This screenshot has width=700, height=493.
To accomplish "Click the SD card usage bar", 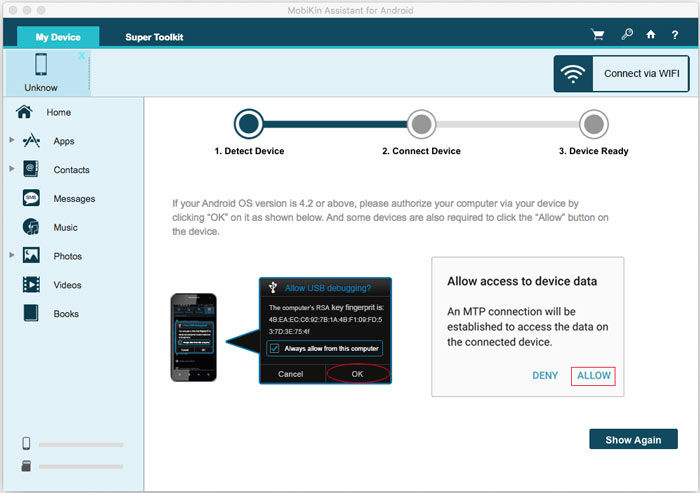I will tap(81, 466).
